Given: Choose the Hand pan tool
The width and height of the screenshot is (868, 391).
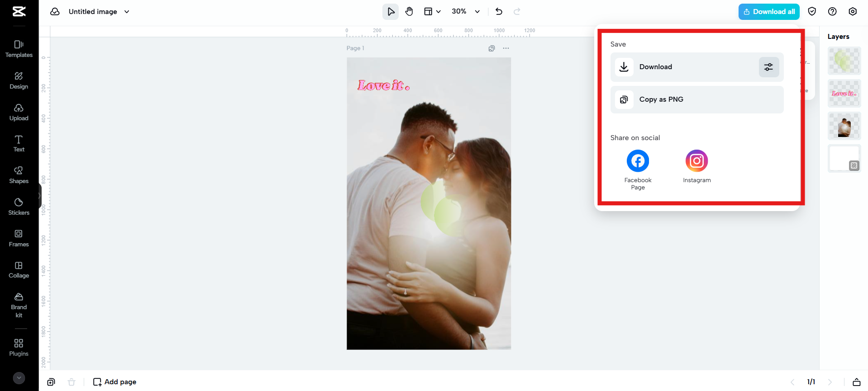Looking at the screenshot, I should (409, 11).
